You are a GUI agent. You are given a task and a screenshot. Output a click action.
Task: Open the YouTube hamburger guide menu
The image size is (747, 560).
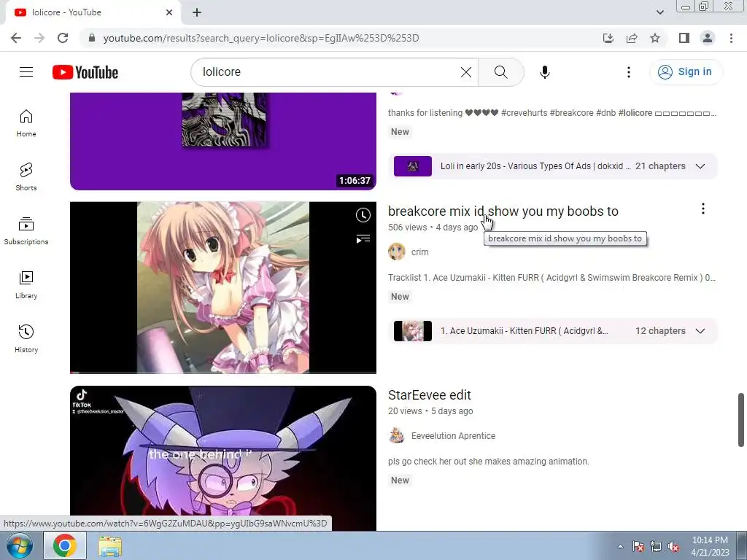pos(26,72)
